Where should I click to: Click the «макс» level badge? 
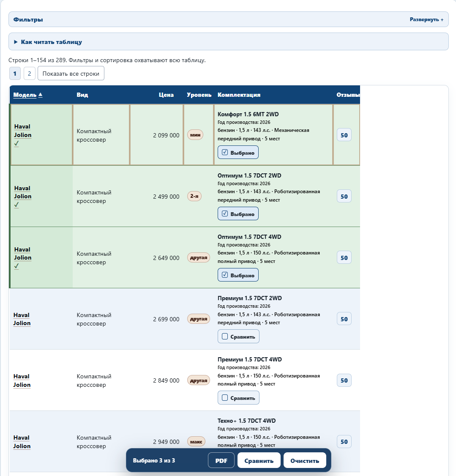(196, 441)
